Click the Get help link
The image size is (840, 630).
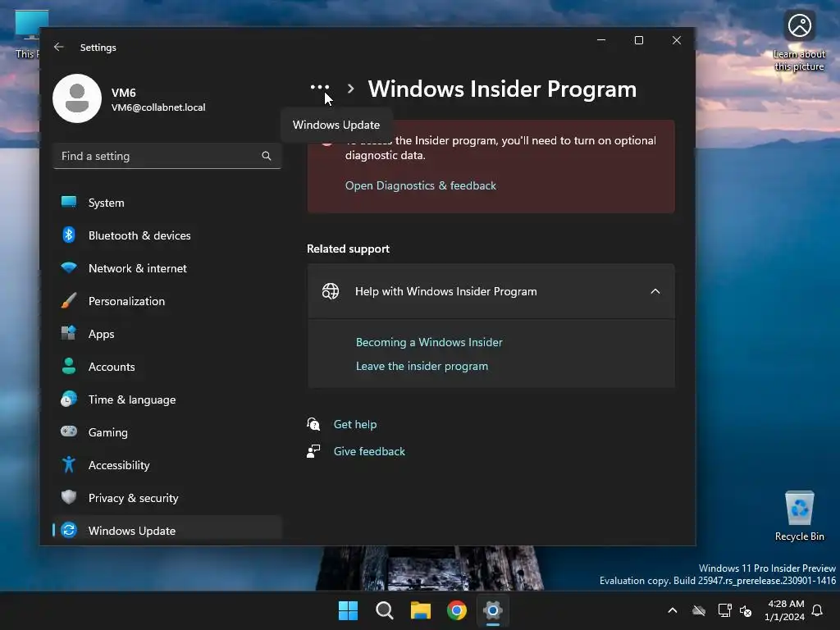tap(355, 424)
